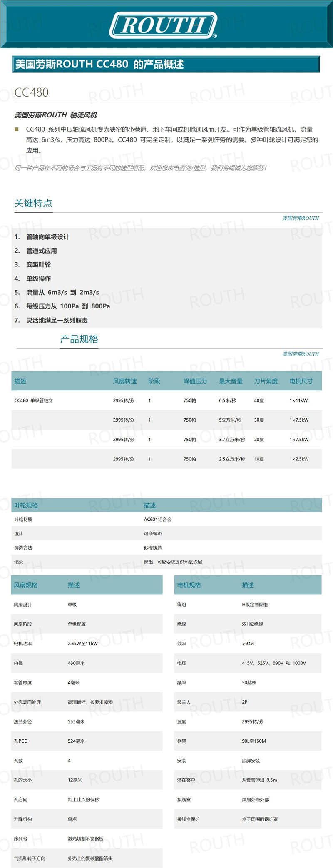Select the "10度" blade angle cell

pyautogui.click(x=259, y=459)
